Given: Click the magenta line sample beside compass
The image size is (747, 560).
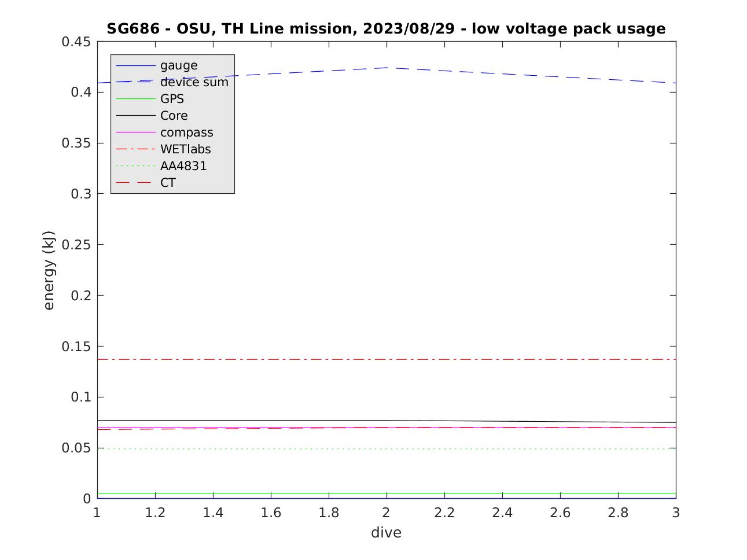Looking at the screenshot, I should tap(136, 132).
